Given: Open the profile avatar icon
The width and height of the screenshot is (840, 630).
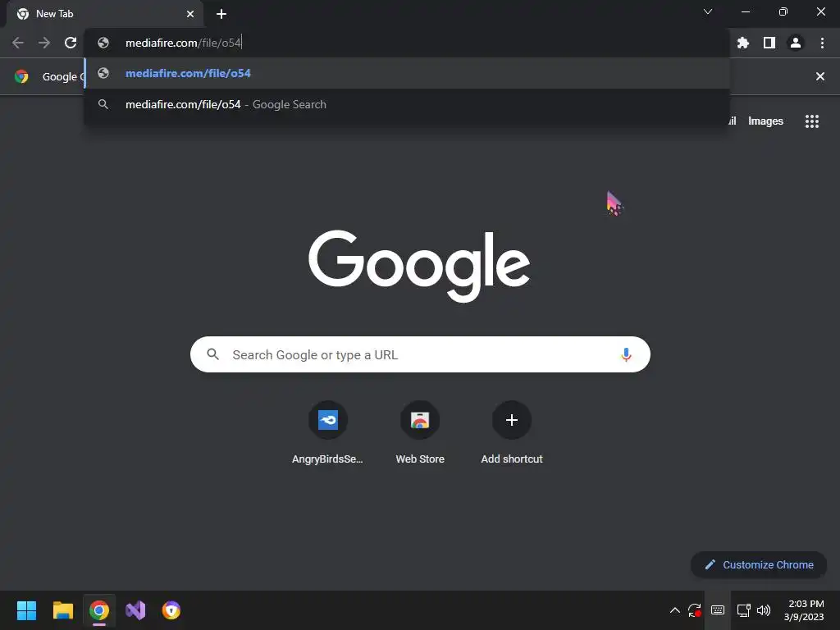Looking at the screenshot, I should pyautogui.click(x=796, y=43).
